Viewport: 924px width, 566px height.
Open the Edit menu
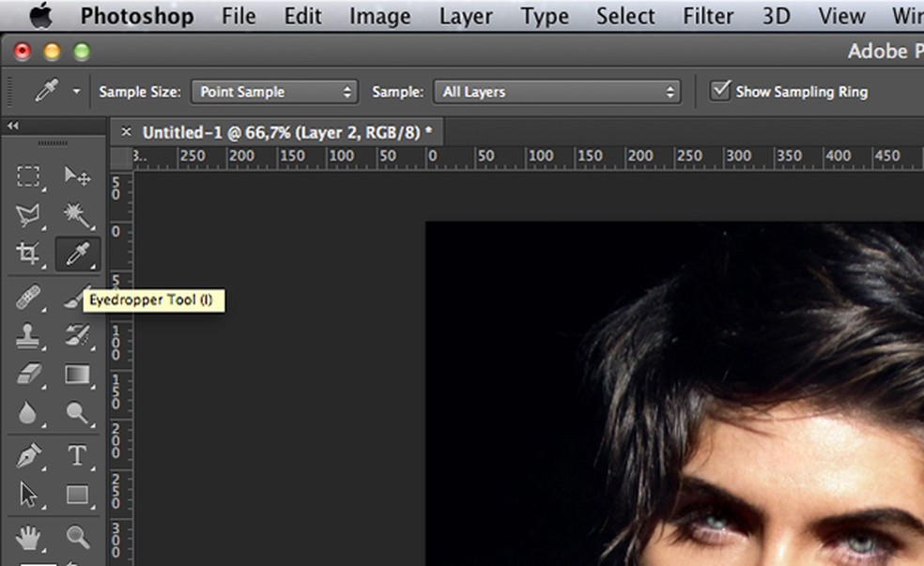[303, 16]
